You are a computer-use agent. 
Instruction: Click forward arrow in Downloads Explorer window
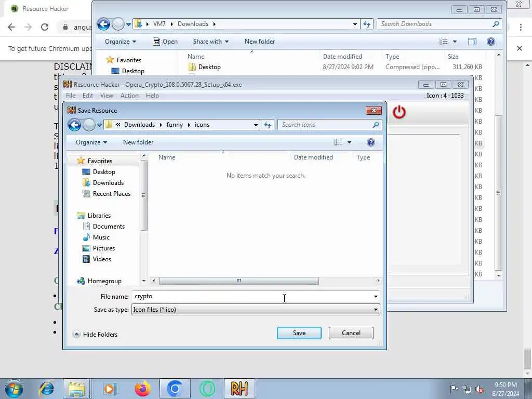coord(118,24)
